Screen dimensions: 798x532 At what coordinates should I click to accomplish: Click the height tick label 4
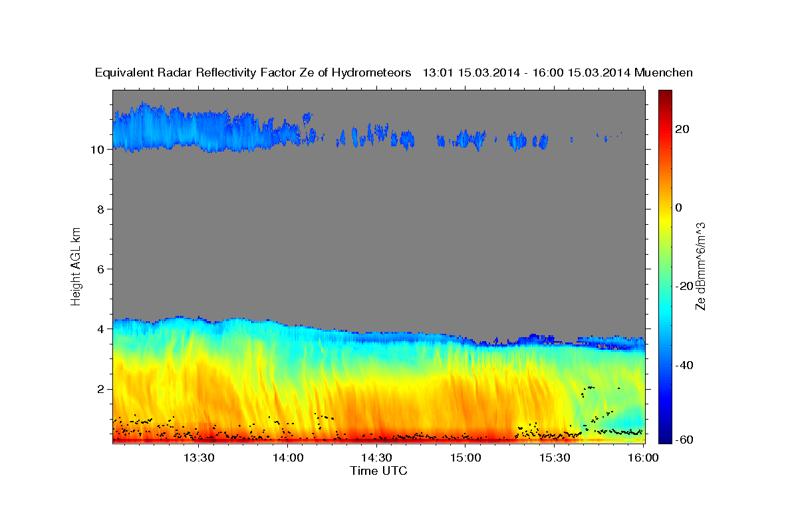point(100,329)
